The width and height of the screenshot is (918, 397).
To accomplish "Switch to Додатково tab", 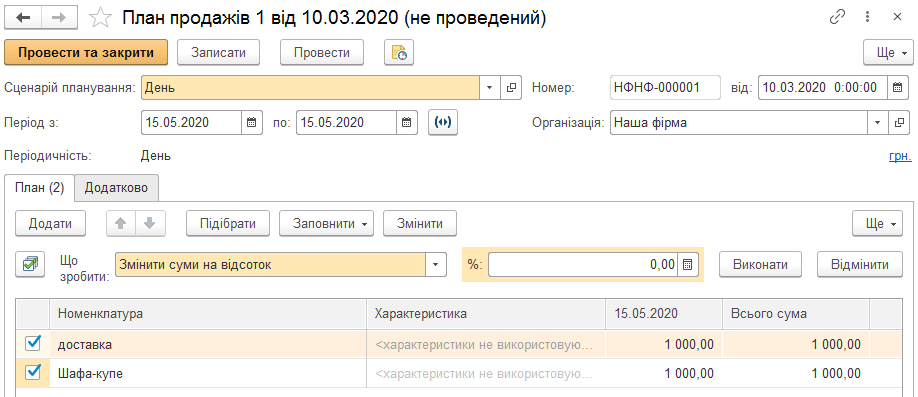I will click(117, 188).
